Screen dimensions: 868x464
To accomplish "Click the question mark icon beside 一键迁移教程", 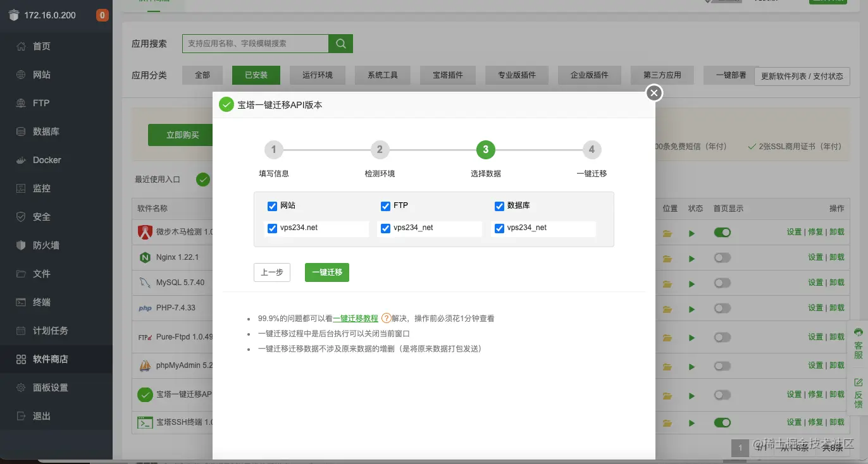I will (x=386, y=319).
